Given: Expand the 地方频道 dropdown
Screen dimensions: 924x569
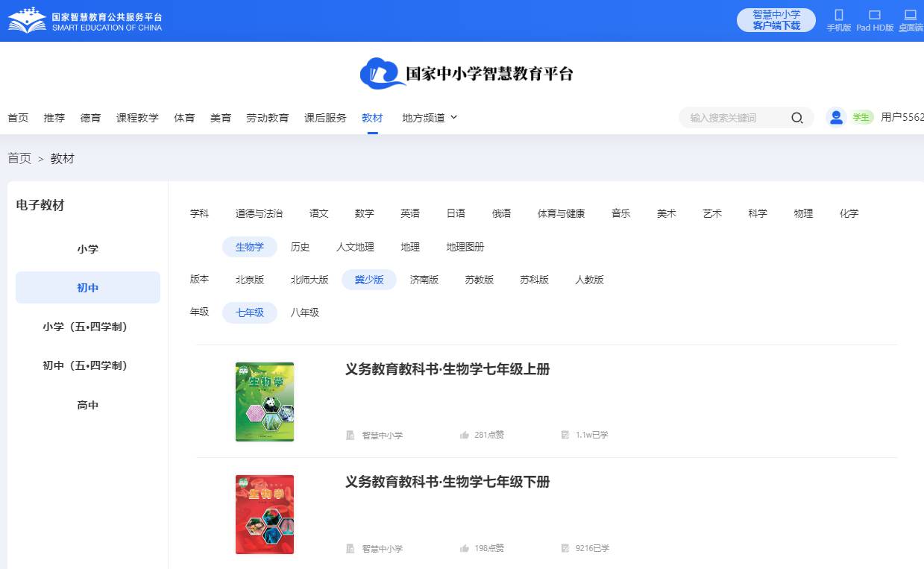Looking at the screenshot, I should click(x=430, y=118).
